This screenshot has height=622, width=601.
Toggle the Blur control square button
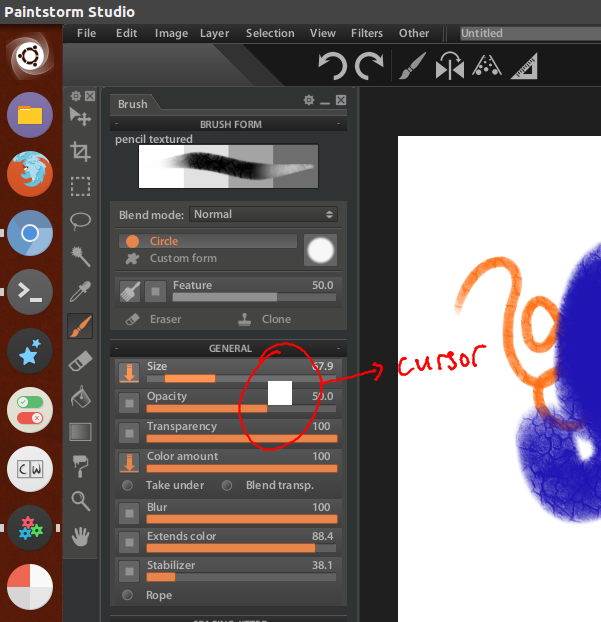pos(129,514)
